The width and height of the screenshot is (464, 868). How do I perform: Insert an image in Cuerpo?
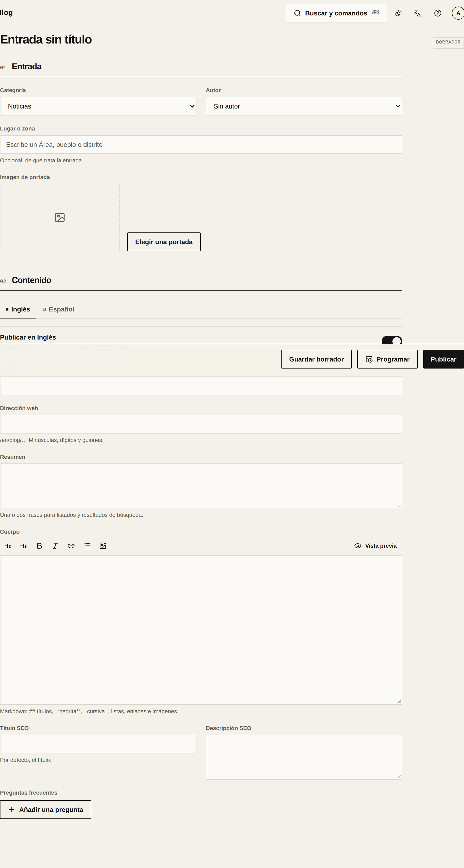tap(103, 546)
